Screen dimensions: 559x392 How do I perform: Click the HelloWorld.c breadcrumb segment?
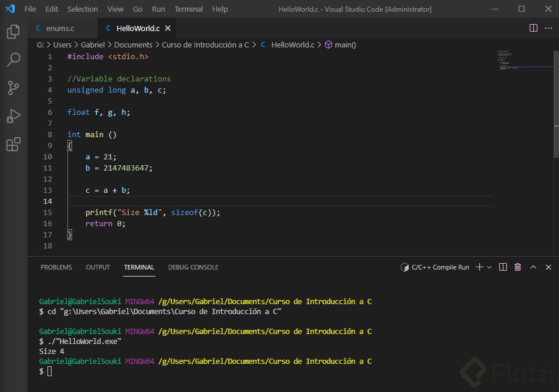click(288, 45)
